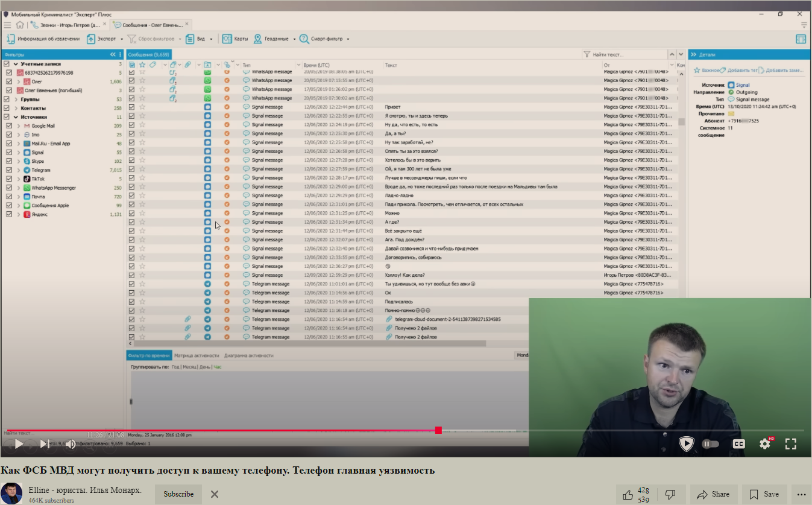Toggle the Олег account checkbox
The width and height of the screenshot is (812, 505).
pos(9,81)
